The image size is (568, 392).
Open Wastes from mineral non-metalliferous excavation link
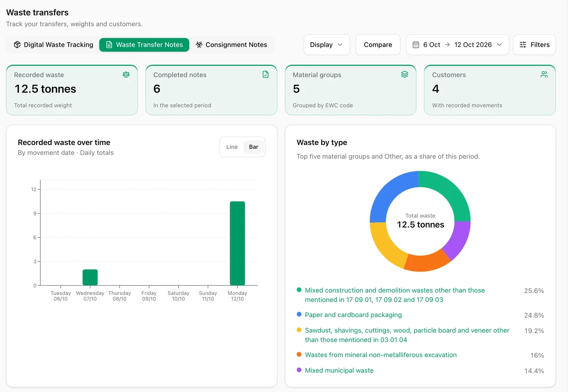pyautogui.click(x=381, y=355)
